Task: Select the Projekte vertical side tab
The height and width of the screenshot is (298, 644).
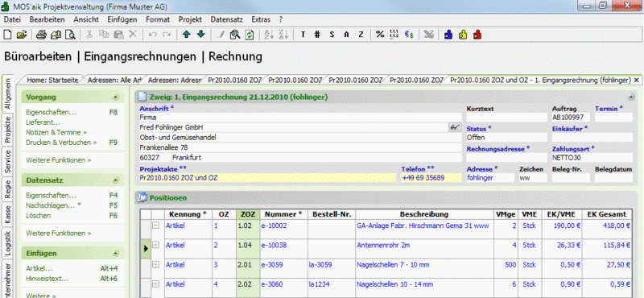Action: coord(7,130)
